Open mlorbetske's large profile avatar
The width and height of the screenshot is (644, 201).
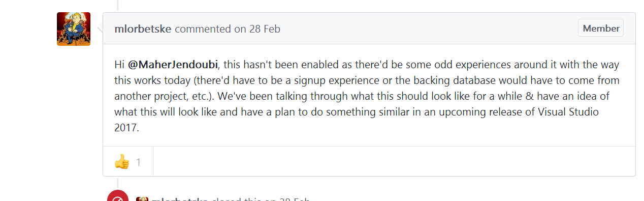click(x=74, y=29)
